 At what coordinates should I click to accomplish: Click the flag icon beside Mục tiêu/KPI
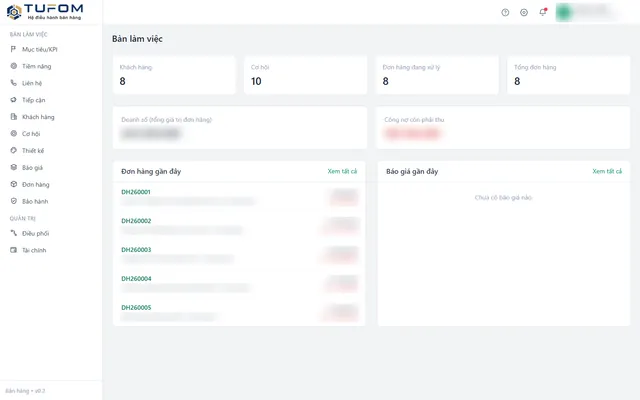pyautogui.click(x=13, y=49)
